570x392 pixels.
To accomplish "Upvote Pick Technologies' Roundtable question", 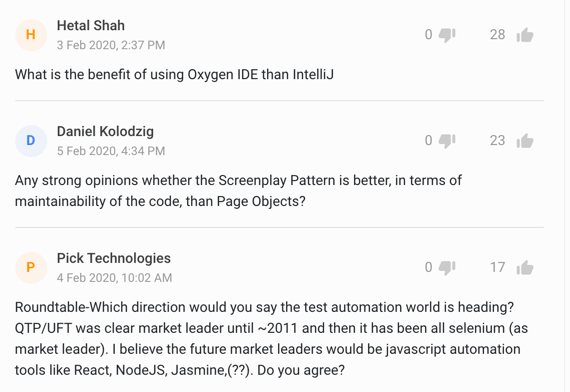I will 525,268.
